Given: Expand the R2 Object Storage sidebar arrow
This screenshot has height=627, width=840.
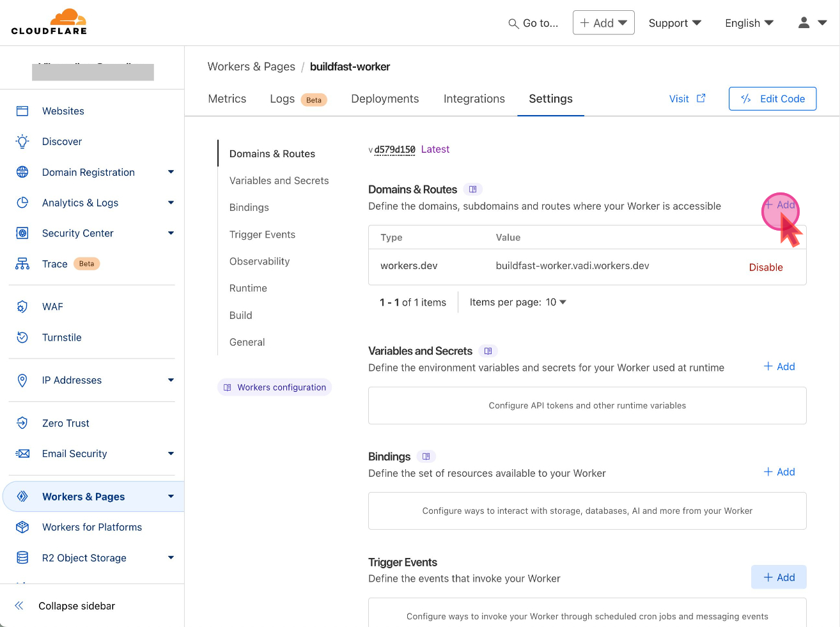Looking at the screenshot, I should pos(171,558).
